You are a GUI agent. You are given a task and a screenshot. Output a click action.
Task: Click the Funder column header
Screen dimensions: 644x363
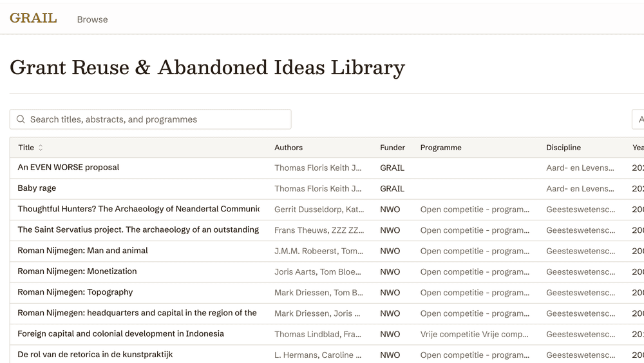(392, 148)
